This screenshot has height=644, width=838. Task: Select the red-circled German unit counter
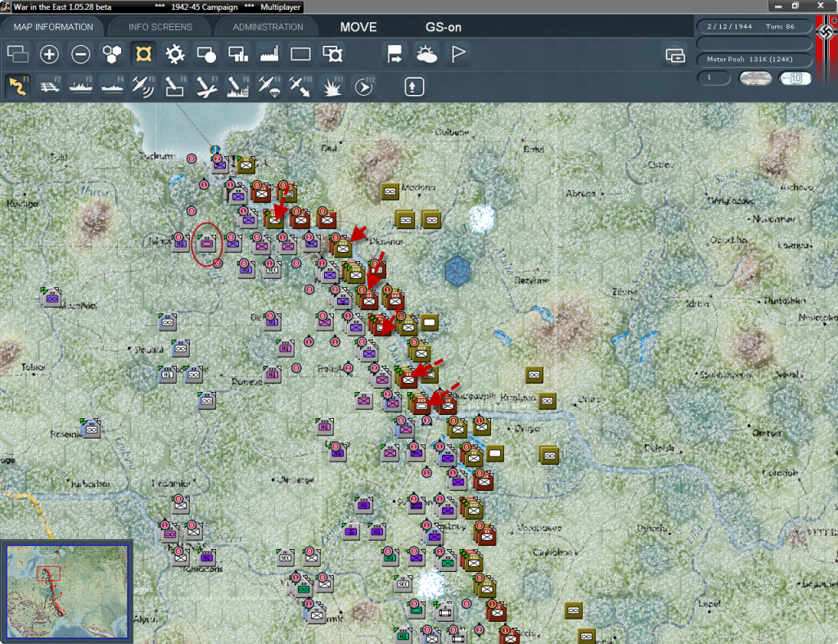(207, 244)
